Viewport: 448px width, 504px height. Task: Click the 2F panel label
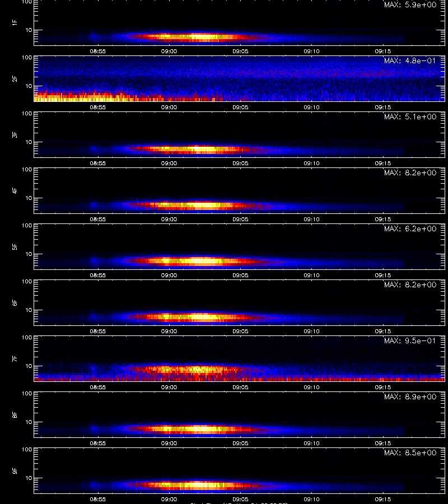15,79
